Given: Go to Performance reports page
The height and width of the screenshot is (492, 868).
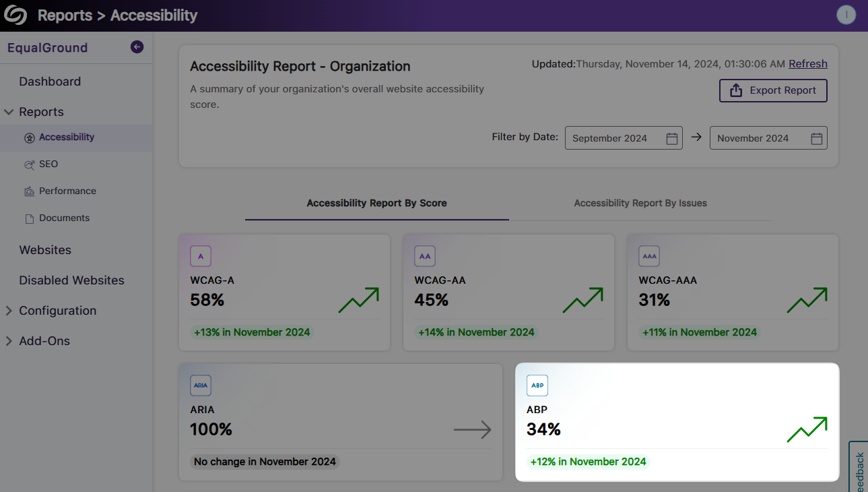Looking at the screenshot, I should pos(67,191).
